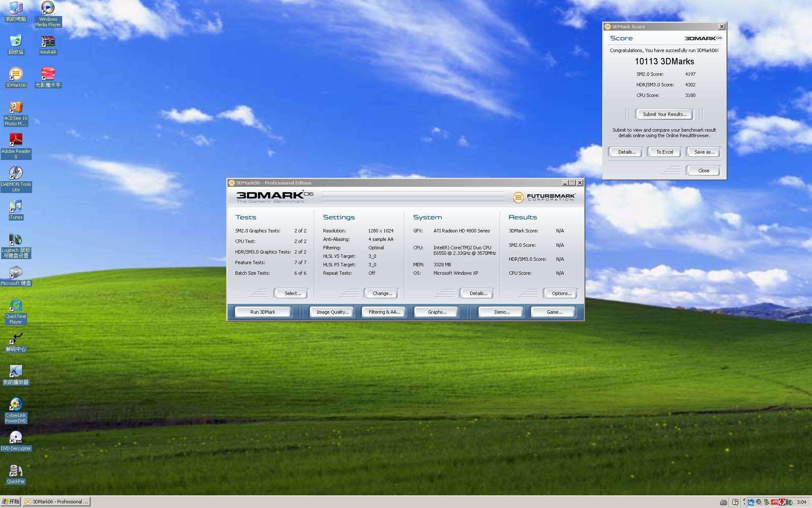Click Save as... in score window
Screen dimensions: 812x508
(x=704, y=152)
